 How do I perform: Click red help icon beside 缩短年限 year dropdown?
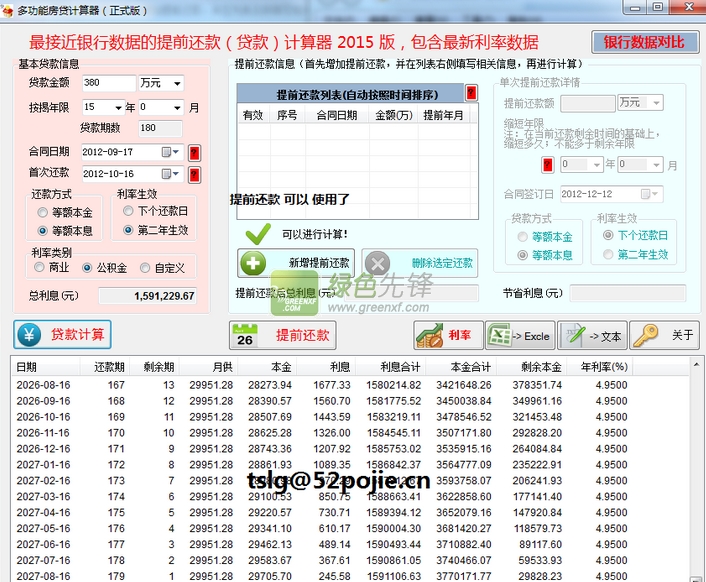(x=548, y=164)
